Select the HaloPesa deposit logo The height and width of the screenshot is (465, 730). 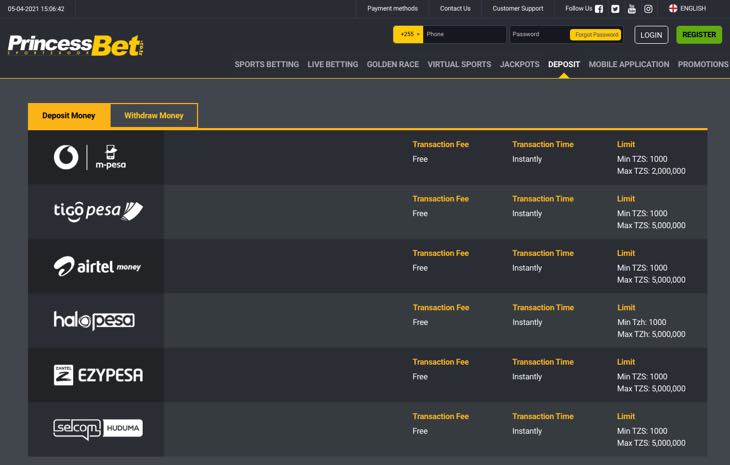click(94, 320)
